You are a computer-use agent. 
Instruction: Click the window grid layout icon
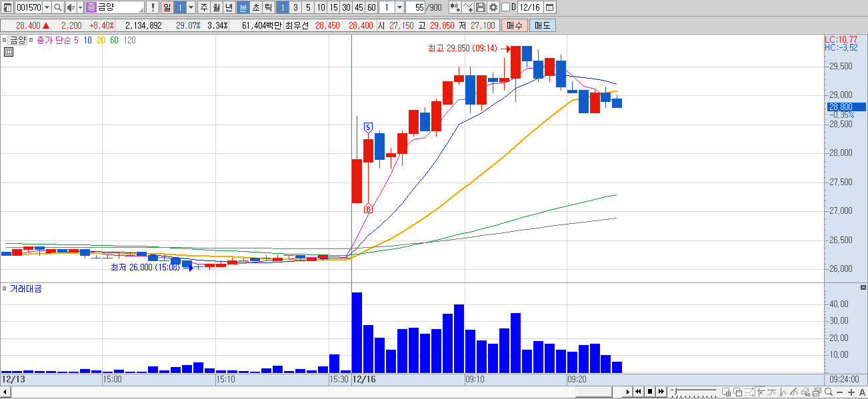[x=726, y=392]
